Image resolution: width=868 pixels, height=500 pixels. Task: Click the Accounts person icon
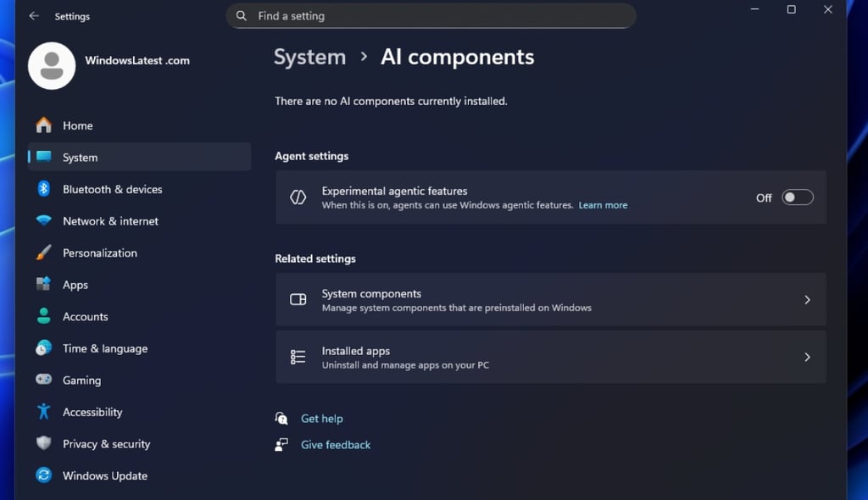44,316
